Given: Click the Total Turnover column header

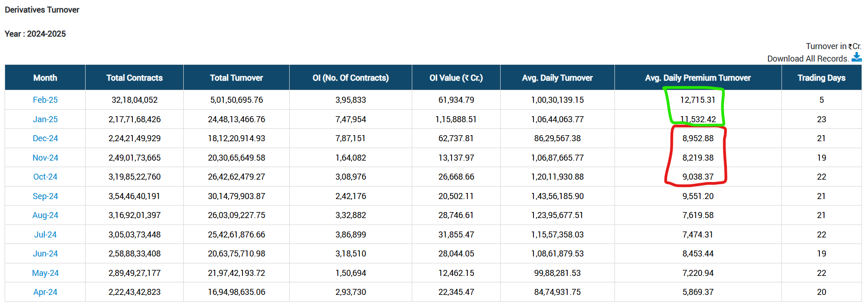Looking at the screenshot, I should tap(236, 78).
